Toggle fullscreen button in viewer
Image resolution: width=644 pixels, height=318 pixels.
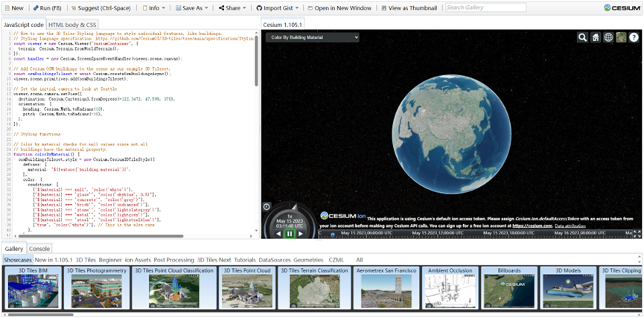click(x=637, y=234)
